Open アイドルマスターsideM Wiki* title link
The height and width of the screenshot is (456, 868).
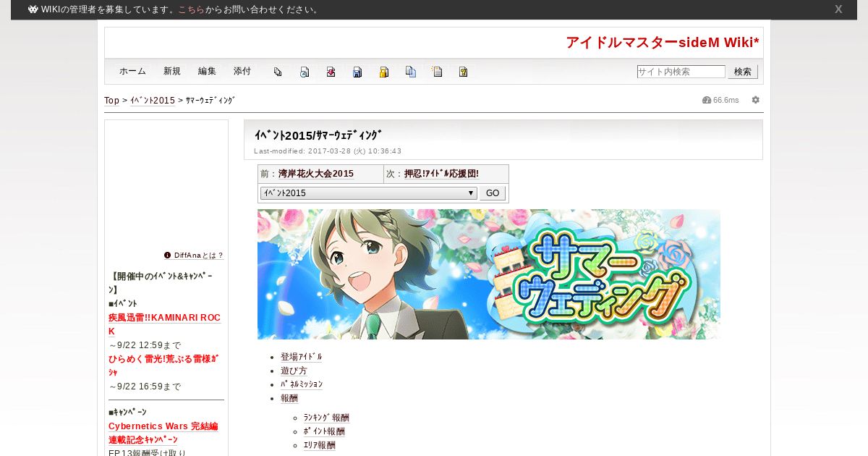(663, 42)
